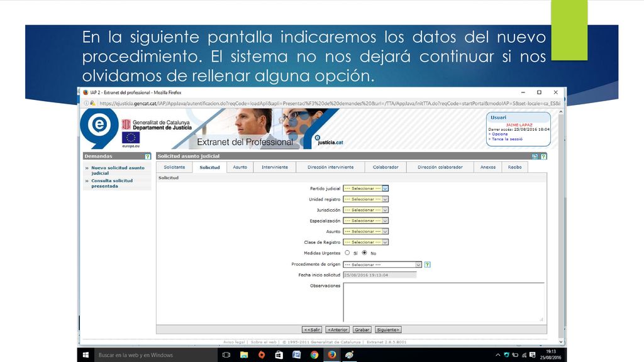Open the Clase de Registro dropdown
The height and width of the screenshot is (362, 644).
pos(365,242)
